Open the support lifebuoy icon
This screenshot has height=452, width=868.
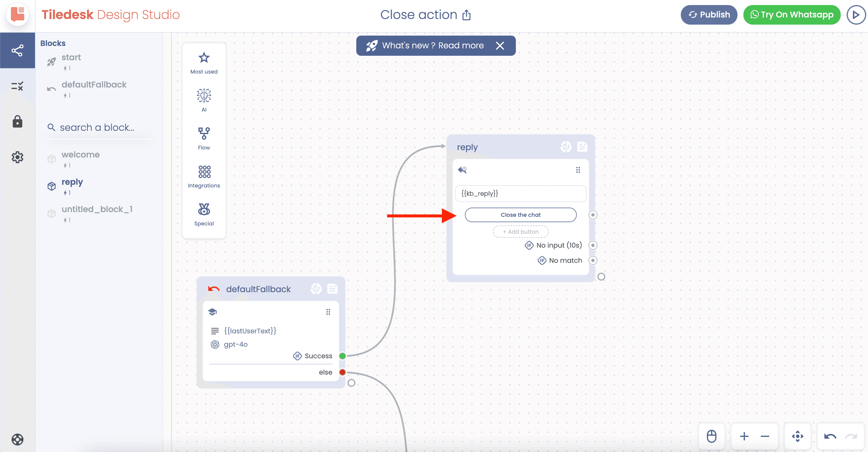point(18,439)
